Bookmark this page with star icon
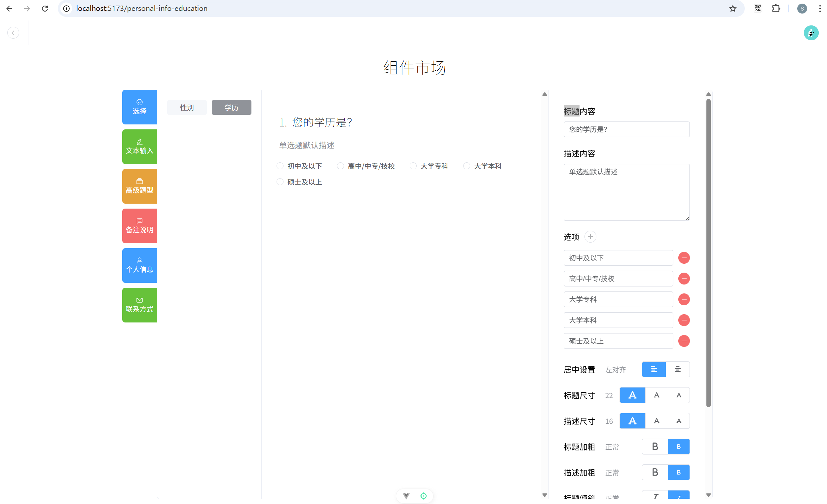The image size is (827, 504). click(733, 8)
